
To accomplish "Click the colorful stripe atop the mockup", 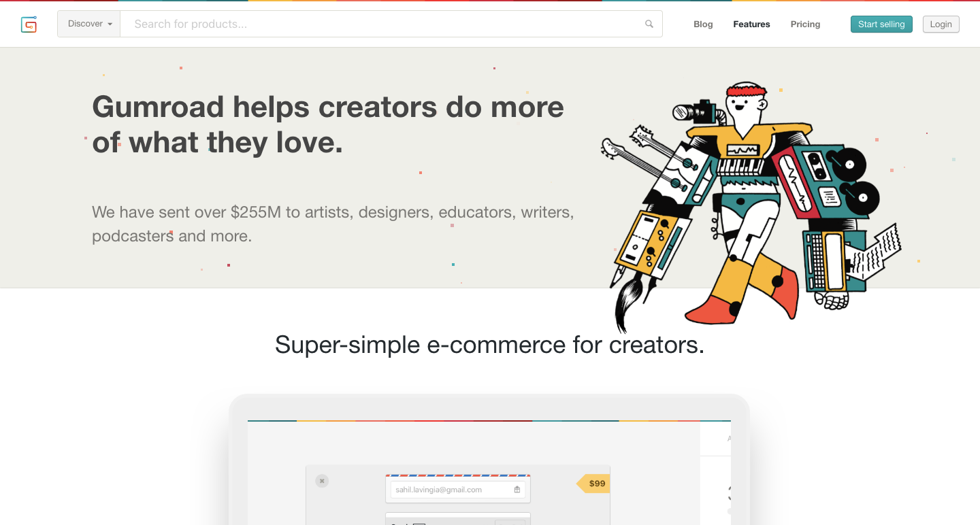I will [x=489, y=420].
